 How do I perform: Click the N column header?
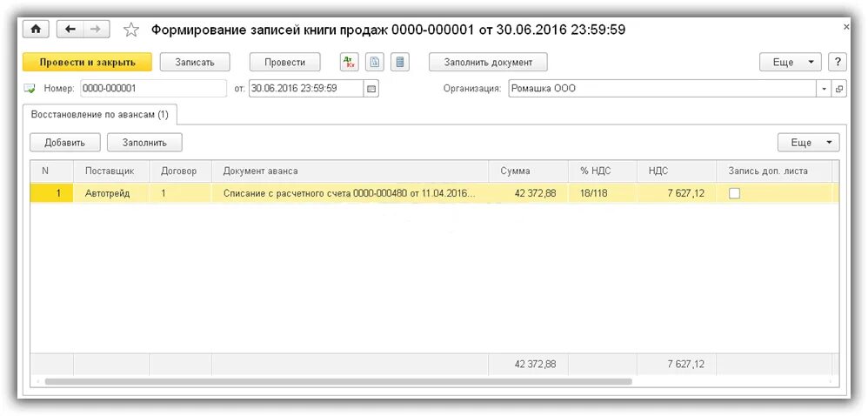(51, 171)
